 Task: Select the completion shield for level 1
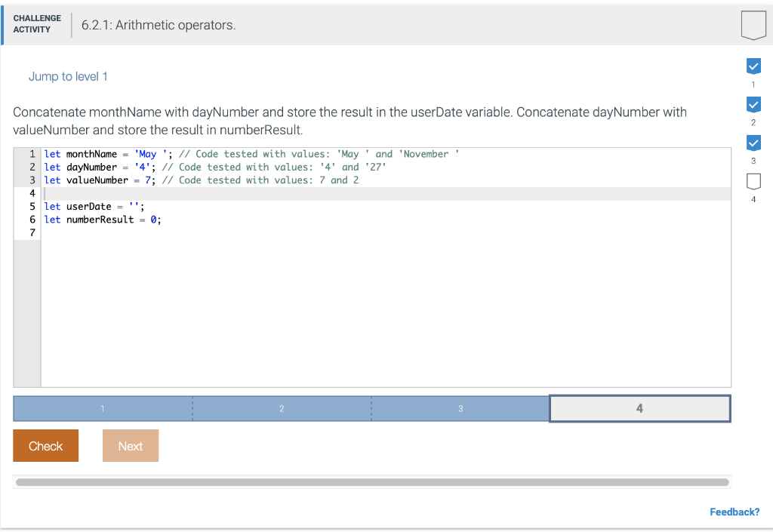pyautogui.click(x=753, y=66)
